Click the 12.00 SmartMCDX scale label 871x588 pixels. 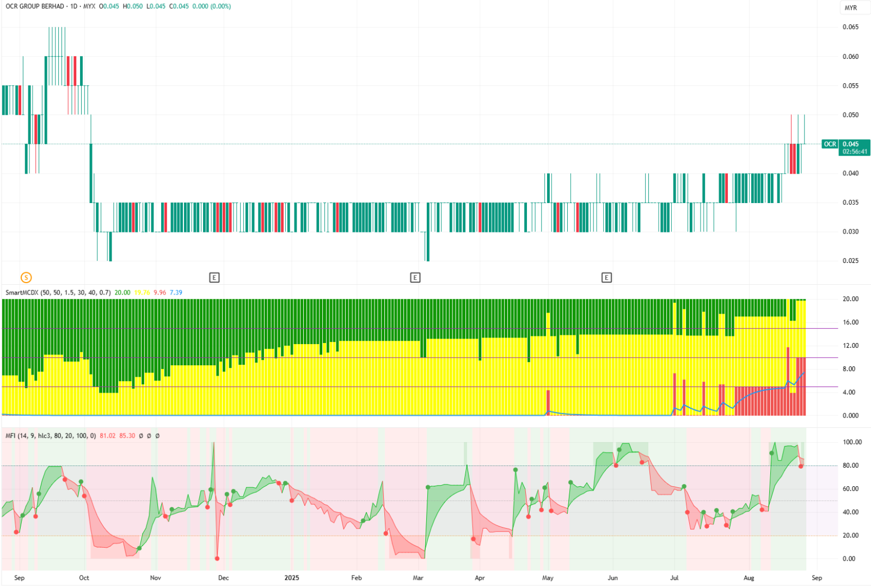850,346
